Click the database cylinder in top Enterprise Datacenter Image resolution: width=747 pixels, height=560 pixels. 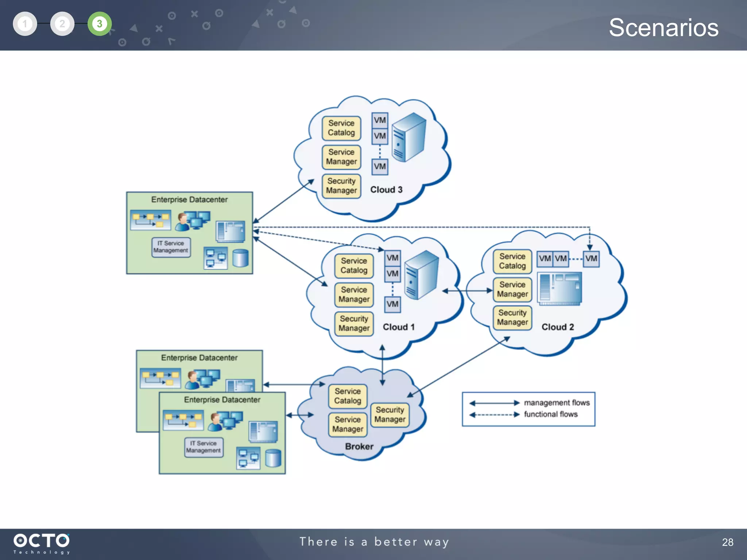[240, 258]
